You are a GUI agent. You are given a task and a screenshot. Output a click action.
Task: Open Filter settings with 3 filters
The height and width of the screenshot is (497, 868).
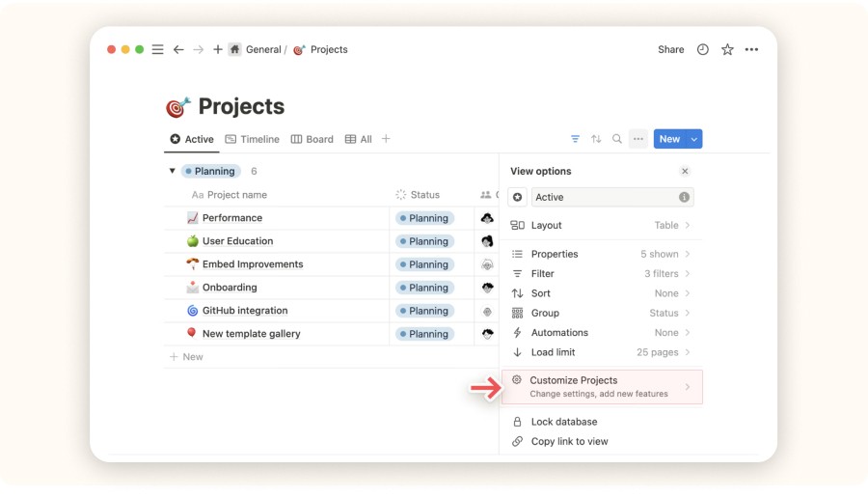tap(601, 274)
